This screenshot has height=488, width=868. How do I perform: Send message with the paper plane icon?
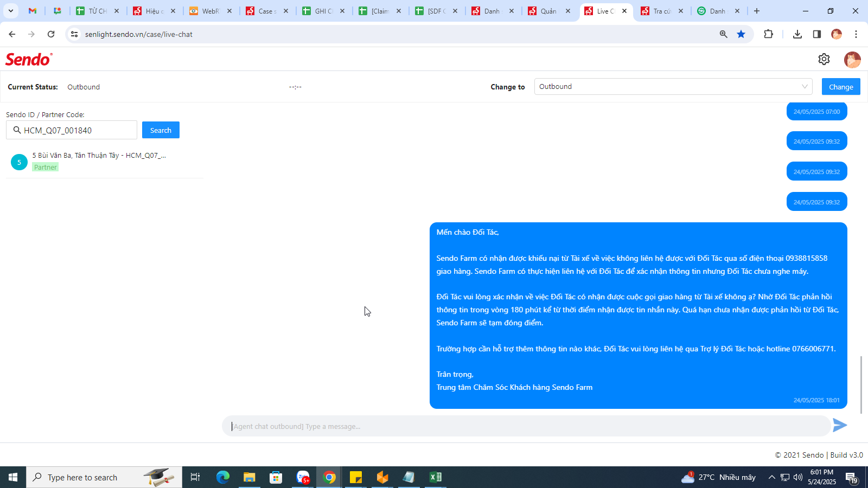click(x=840, y=426)
